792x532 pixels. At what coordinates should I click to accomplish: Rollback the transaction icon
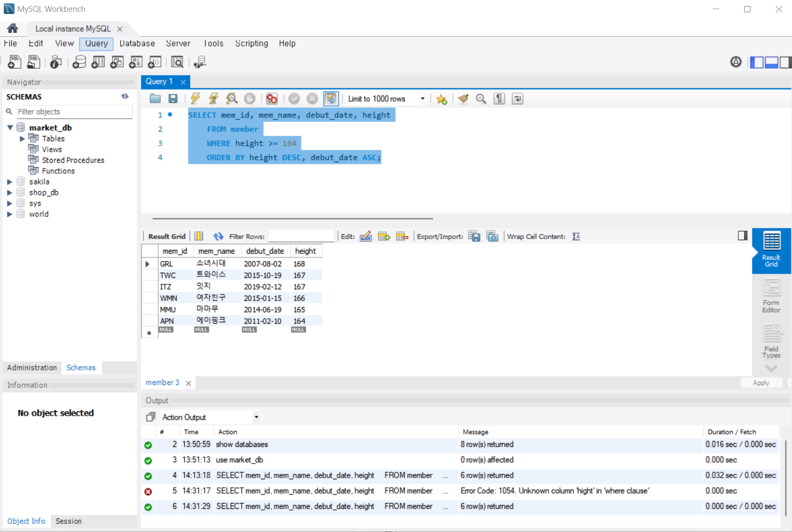[x=312, y=99]
